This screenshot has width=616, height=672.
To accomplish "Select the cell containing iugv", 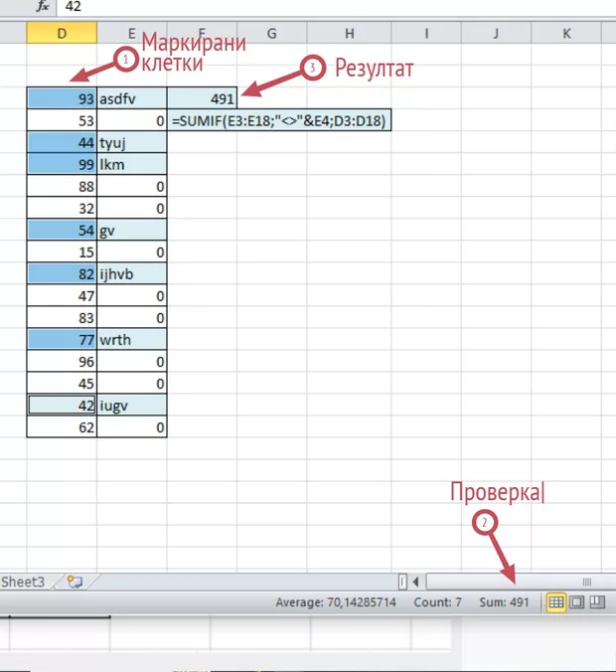I will 132,406.
